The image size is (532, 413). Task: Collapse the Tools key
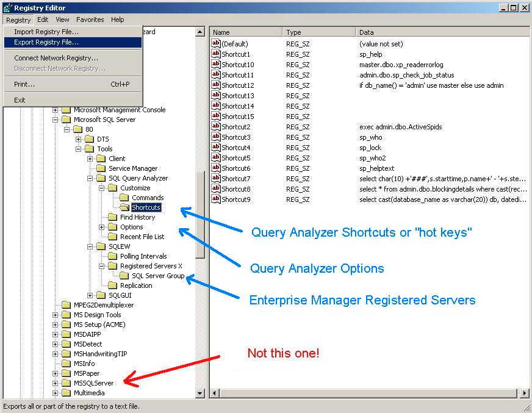click(78, 149)
